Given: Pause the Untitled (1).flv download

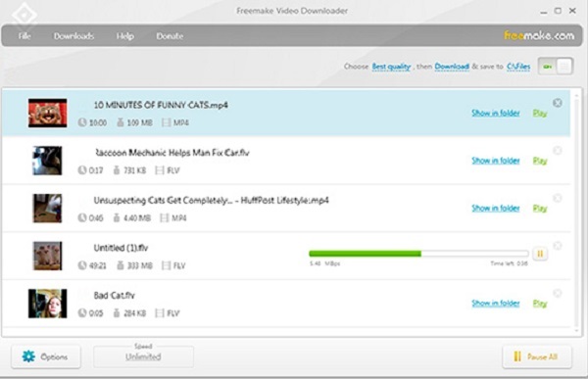Looking at the screenshot, I should (x=540, y=254).
